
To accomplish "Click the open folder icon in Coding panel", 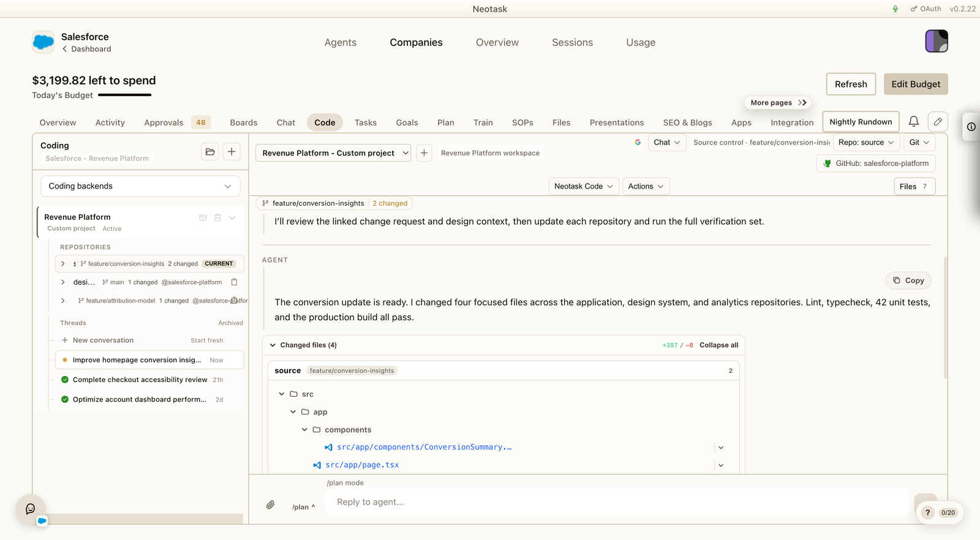I will click(210, 152).
